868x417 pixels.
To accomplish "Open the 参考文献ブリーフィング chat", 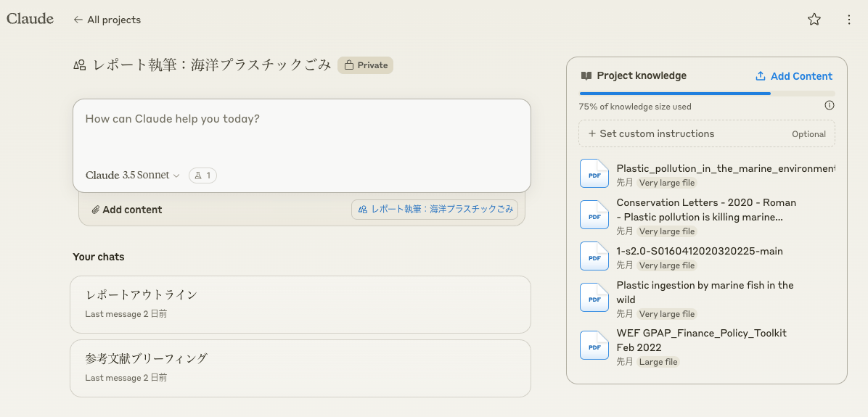I will click(300, 368).
